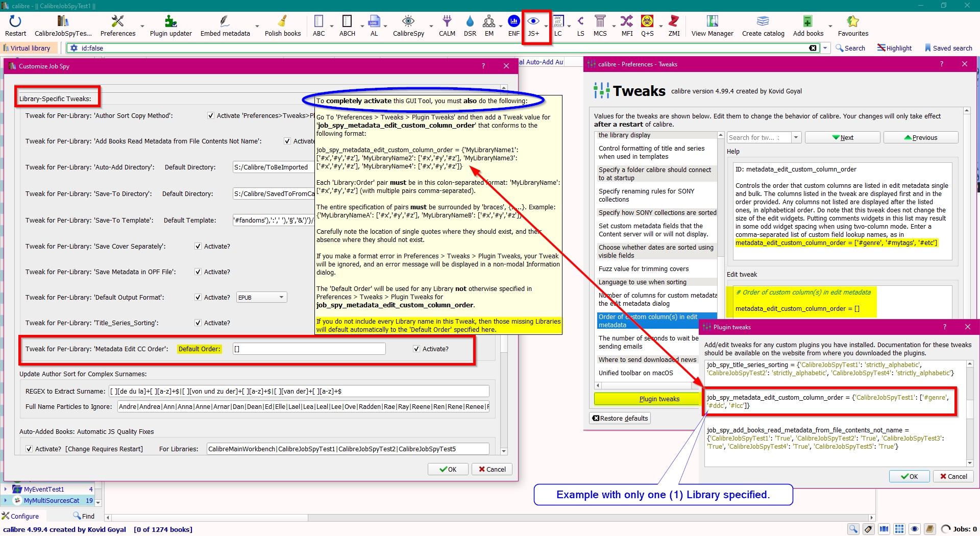Screen dimensions: 980x536
Task: Toggle the Tag browser status bar icon
Action: 868,529
